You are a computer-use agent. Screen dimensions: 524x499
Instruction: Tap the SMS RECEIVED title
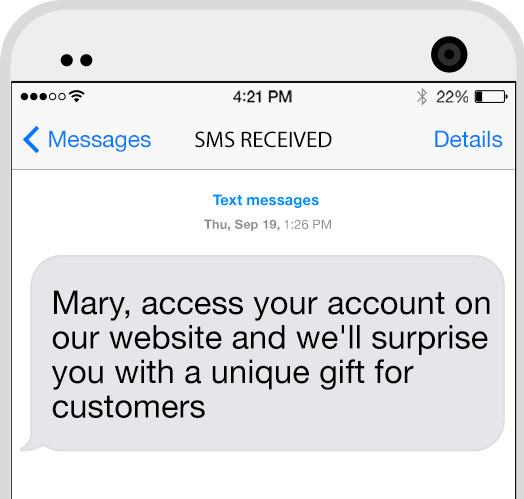(263, 140)
